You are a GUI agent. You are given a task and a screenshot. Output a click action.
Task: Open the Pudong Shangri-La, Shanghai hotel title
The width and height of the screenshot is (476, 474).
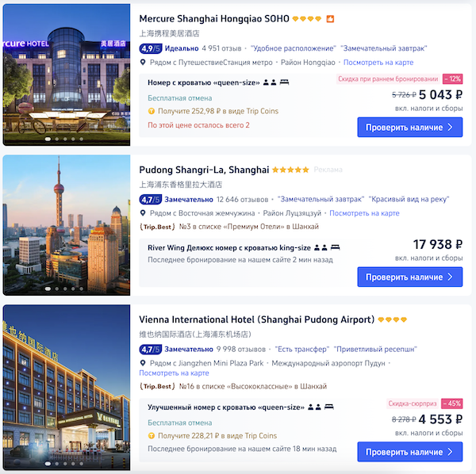(x=204, y=170)
